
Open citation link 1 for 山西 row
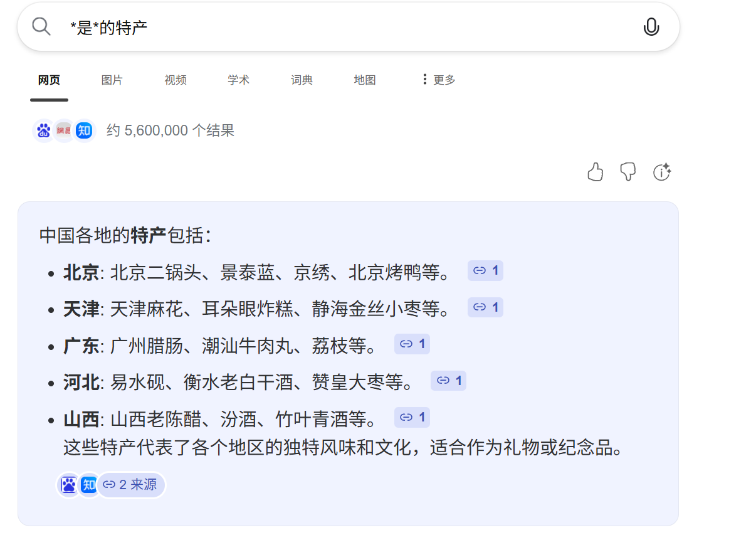coord(412,417)
